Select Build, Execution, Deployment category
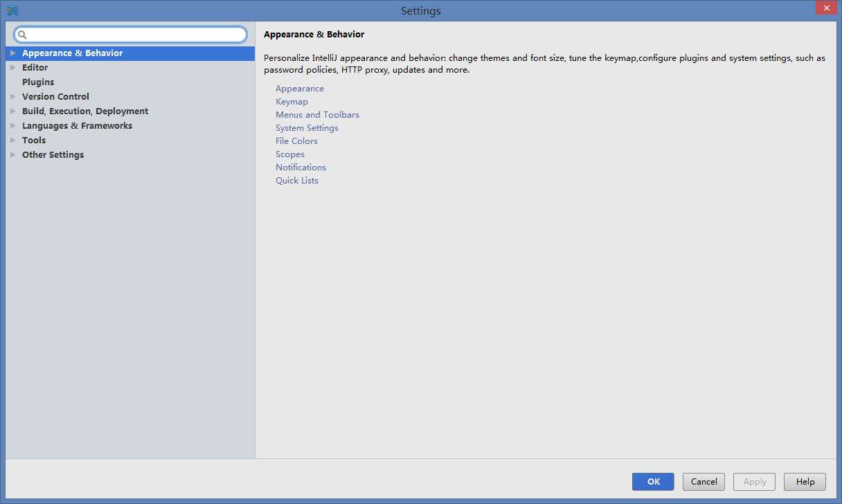The image size is (842, 504). click(130, 111)
